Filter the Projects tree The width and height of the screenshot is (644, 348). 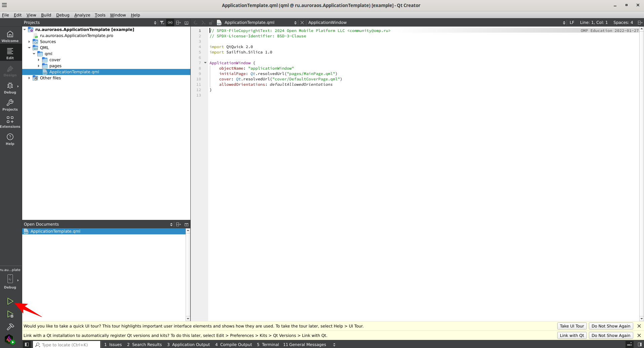pyautogui.click(x=162, y=23)
